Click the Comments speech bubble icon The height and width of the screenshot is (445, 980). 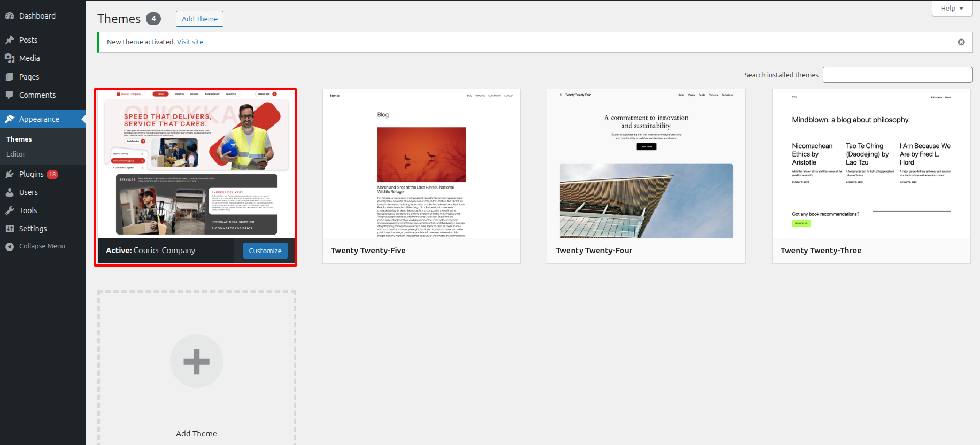(10, 95)
